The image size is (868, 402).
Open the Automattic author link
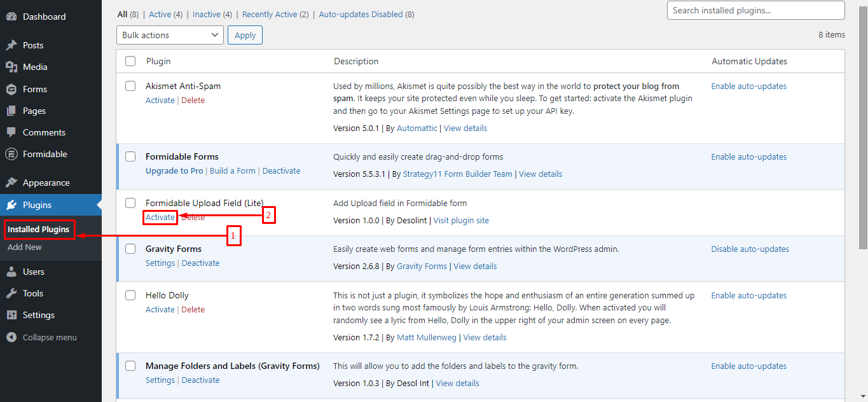[x=417, y=128]
